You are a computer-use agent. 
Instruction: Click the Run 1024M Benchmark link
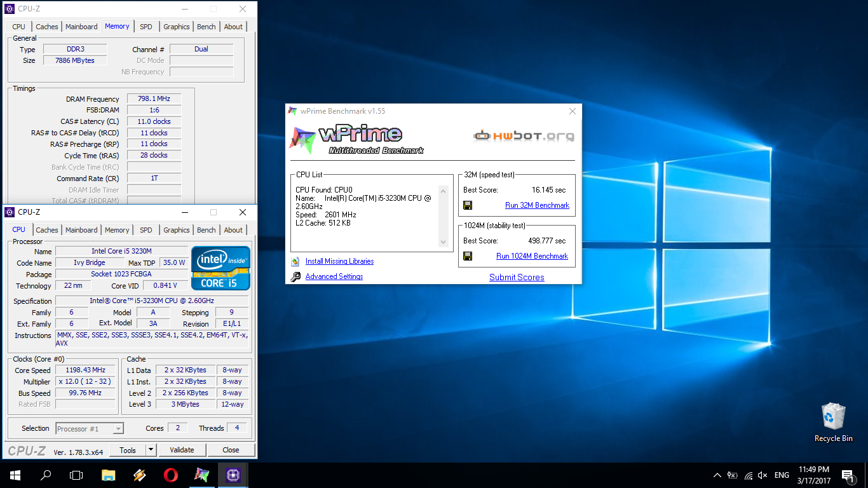tap(532, 256)
